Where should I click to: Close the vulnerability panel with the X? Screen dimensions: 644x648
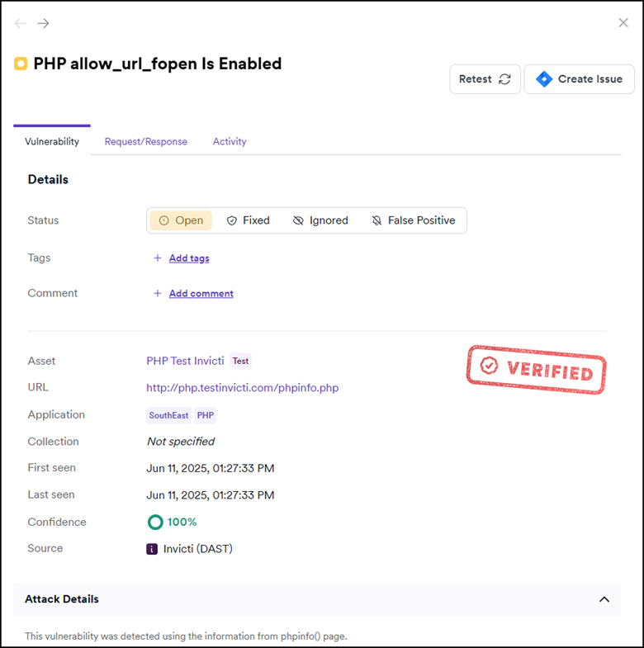coord(623,22)
